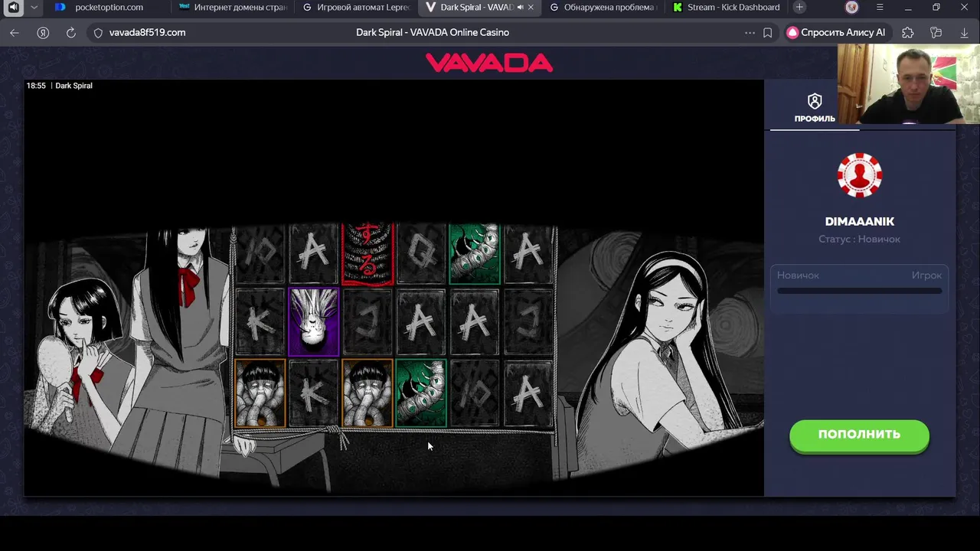
Task: Click the shield profile icon above ПРОФИЛЬ
Action: coord(815,101)
